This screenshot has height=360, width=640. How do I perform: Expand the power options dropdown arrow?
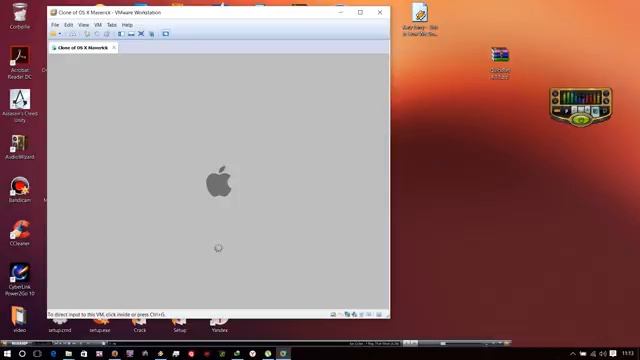(x=60, y=34)
